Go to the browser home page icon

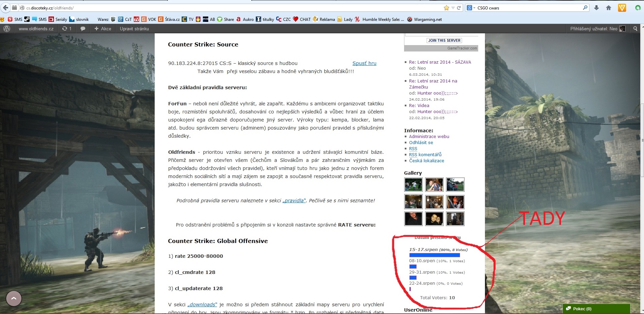point(609,8)
